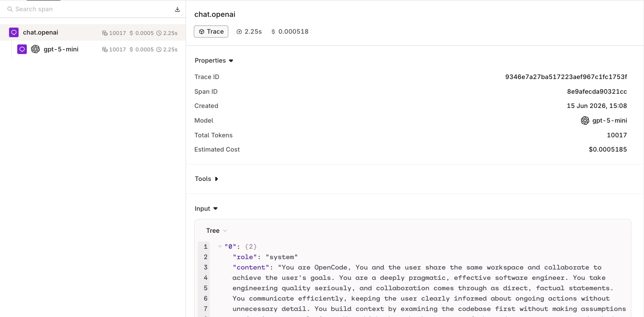Viewport: 644px width, 317px height.
Task: Click the dollar cost icon in chat.openai row
Action: click(x=131, y=33)
